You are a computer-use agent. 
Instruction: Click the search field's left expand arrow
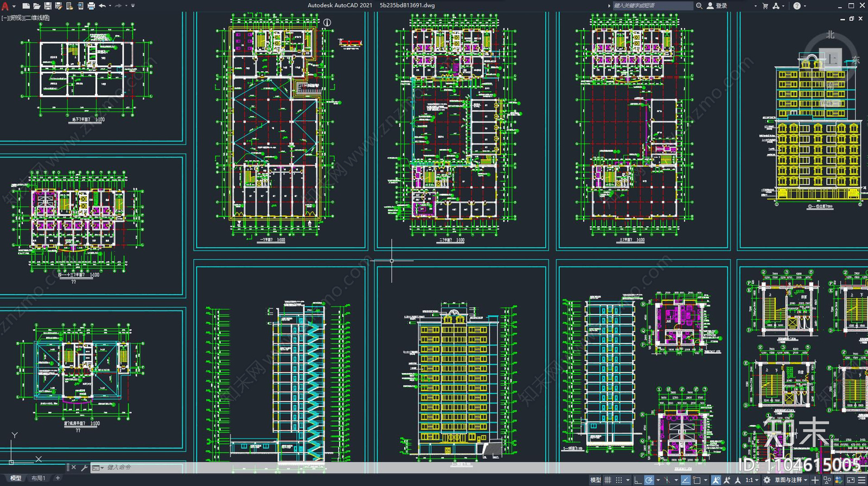coord(609,5)
